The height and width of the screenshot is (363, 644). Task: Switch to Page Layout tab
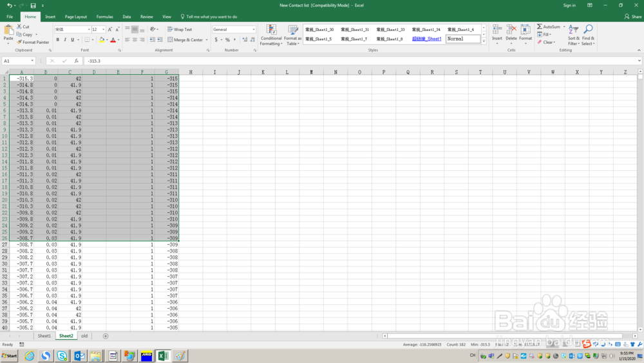point(75,17)
